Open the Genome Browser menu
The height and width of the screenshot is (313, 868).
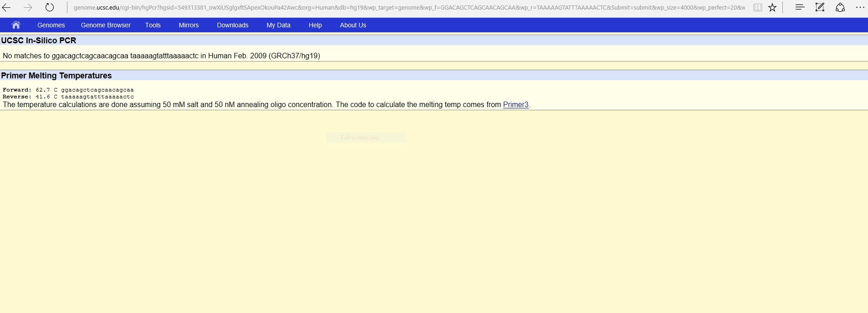click(106, 25)
